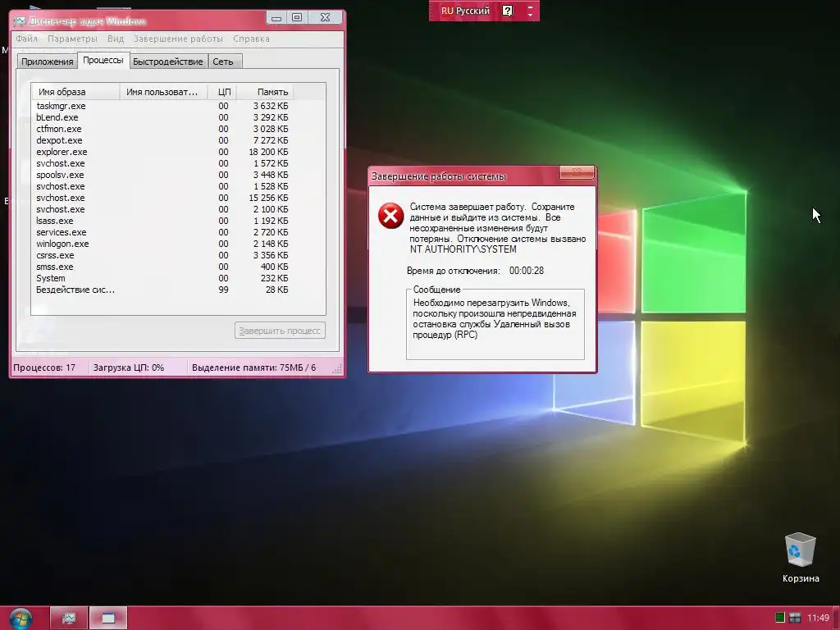
Task: Select svchost.exe row with 1 572 КБ
Action: click(x=162, y=163)
